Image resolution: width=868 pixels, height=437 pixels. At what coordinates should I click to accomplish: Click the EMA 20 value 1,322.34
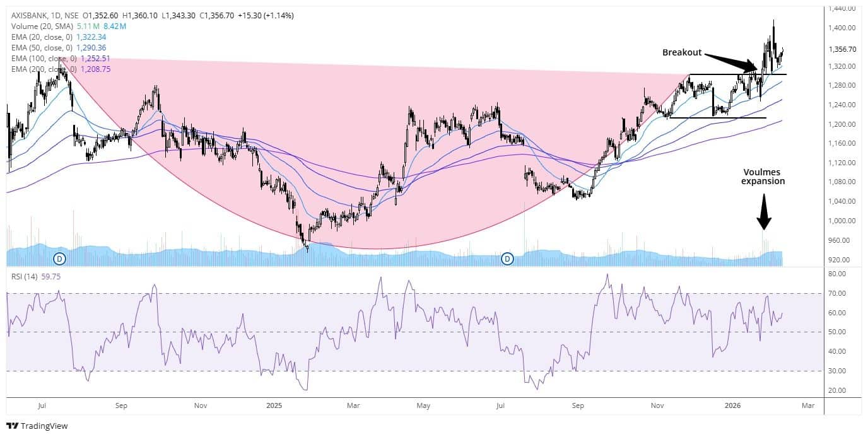[x=91, y=37]
